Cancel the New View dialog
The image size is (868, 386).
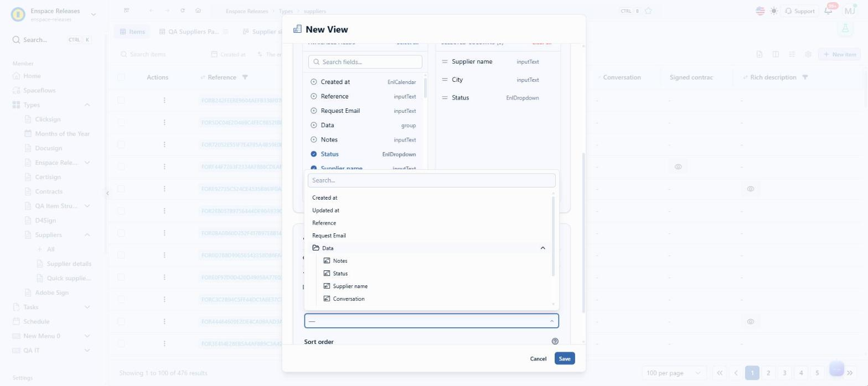[x=538, y=359]
